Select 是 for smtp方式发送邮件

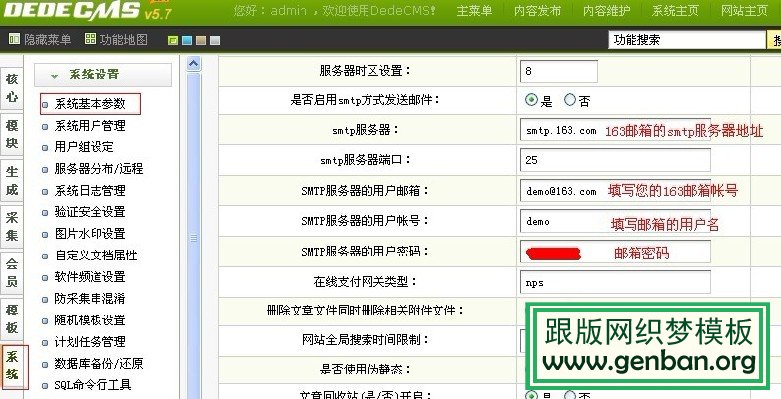click(531, 100)
